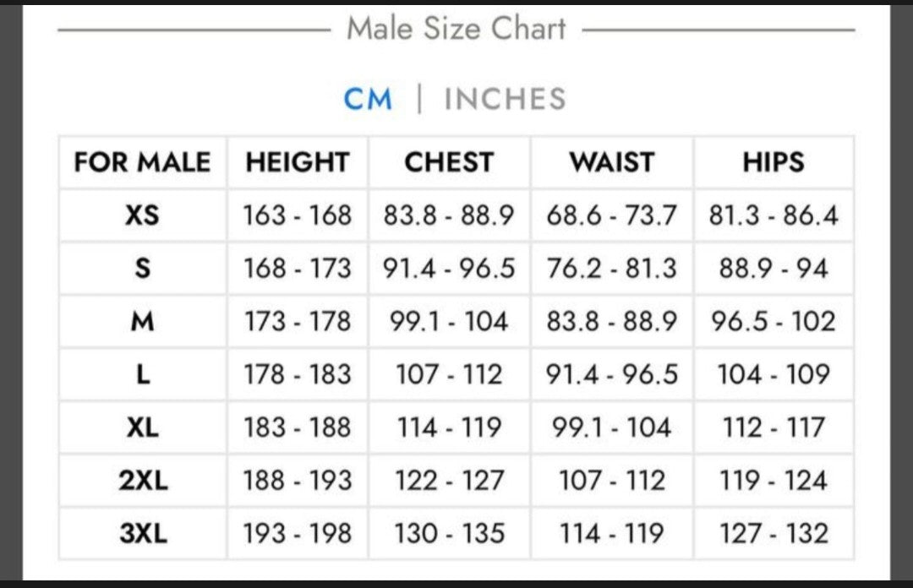Click the 178 - 183 height cell
Viewport: 913px width, 588px height.
point(297,374)
